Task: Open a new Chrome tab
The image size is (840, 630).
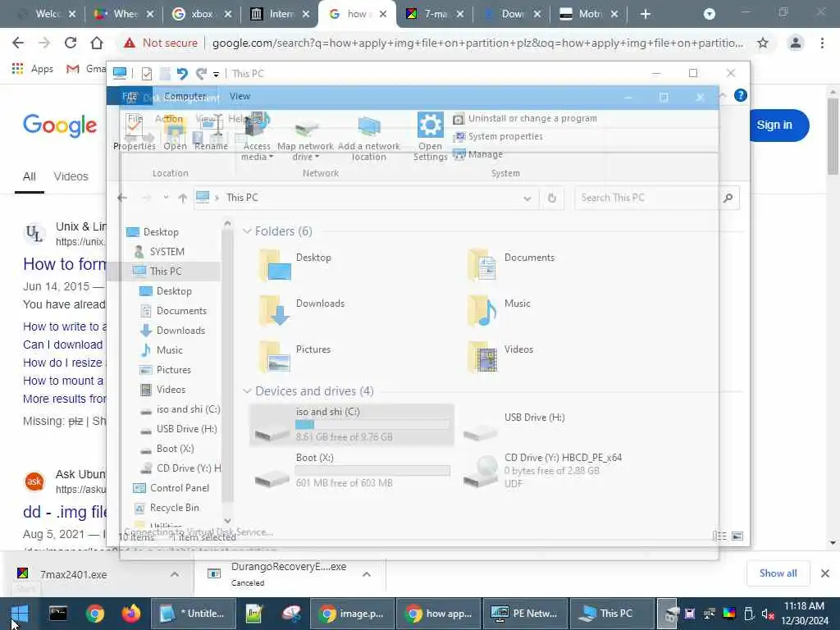Action: [x=646, y=15]
